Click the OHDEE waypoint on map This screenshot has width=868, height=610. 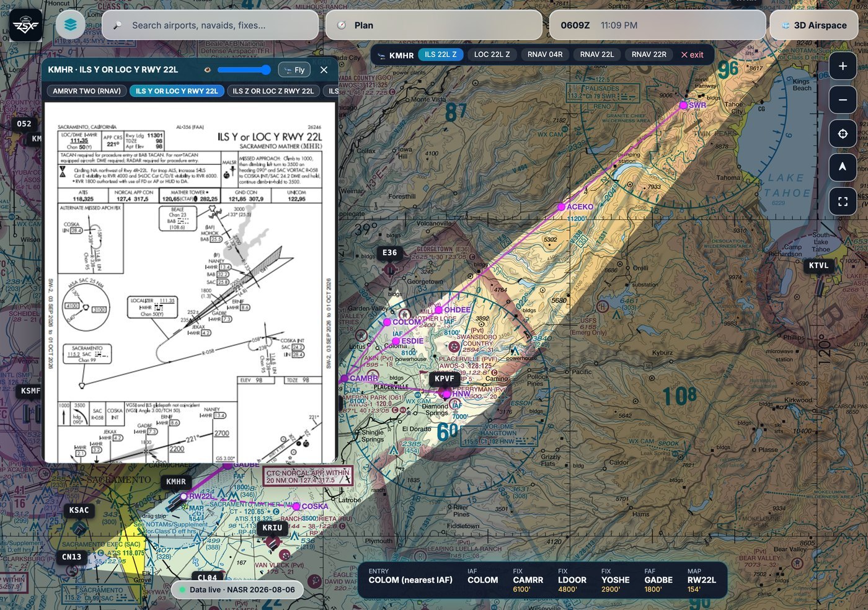438,310
